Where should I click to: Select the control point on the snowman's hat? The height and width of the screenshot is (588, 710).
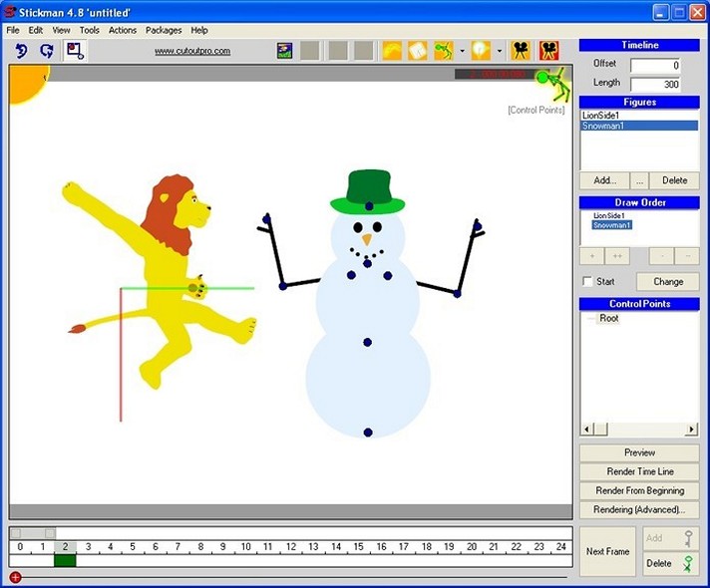pyautogui.click(x=369, y=206)
